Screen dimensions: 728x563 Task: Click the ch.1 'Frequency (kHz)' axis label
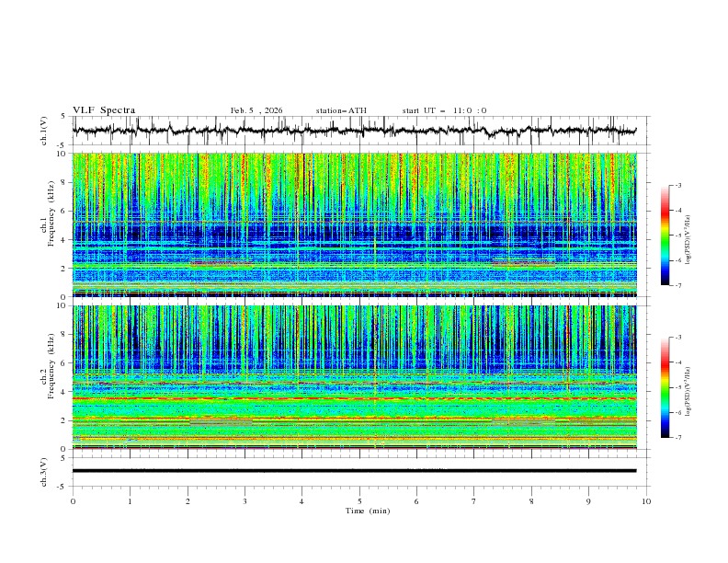pos(51,214)
